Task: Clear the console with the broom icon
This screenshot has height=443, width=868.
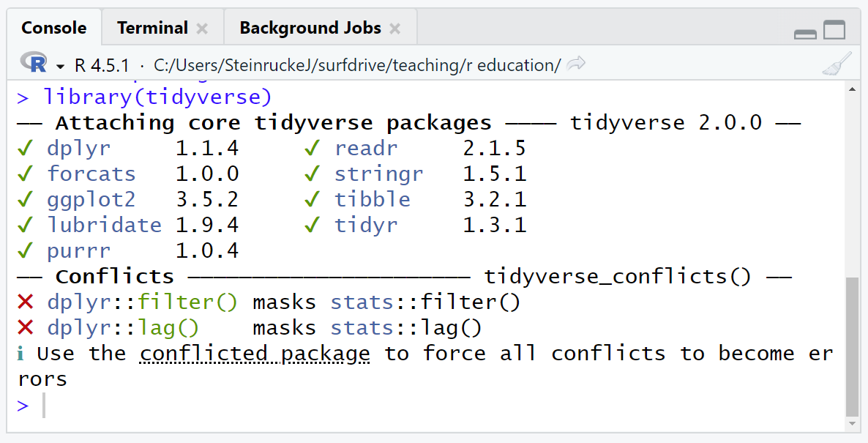Action: (837, 64)
